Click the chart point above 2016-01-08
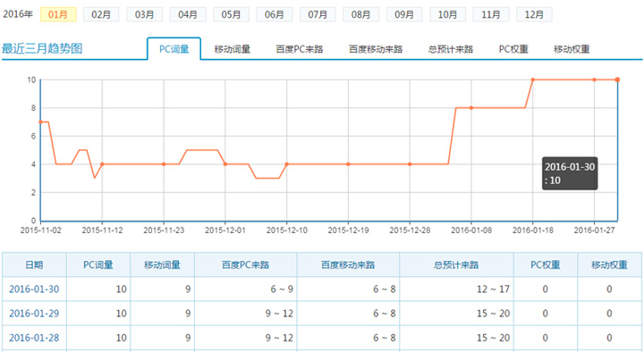 click(471, 108)
